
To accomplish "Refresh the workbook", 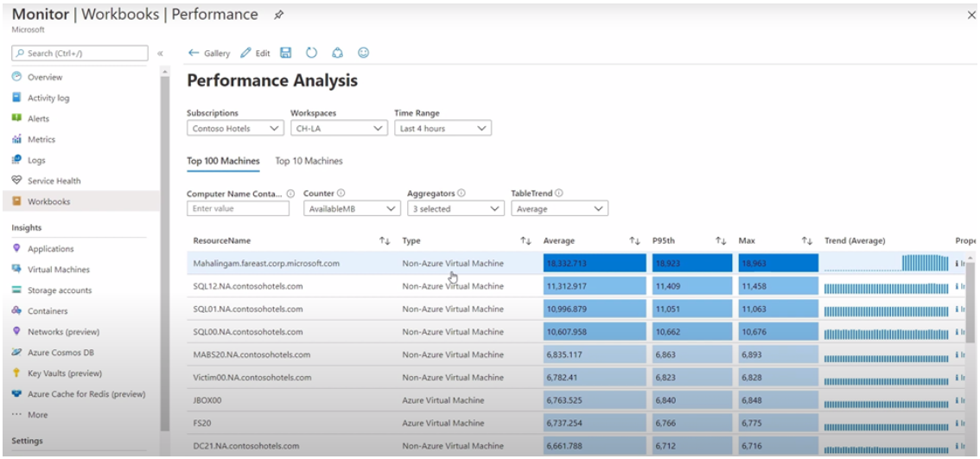I will click(x=311, y=53).
